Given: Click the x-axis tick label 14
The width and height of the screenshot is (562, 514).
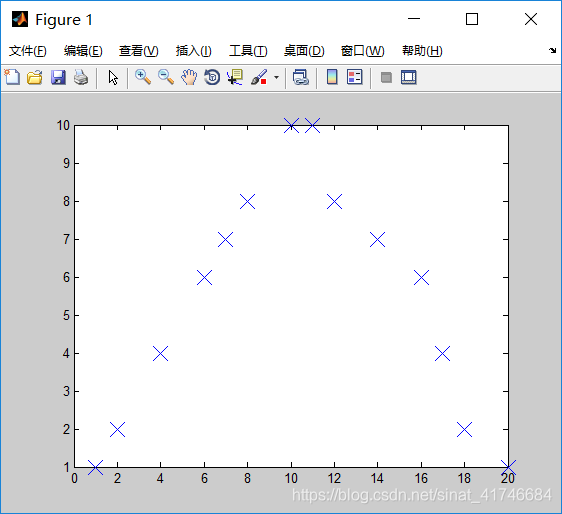Looking at the screenshot, I should click(377, 478).
